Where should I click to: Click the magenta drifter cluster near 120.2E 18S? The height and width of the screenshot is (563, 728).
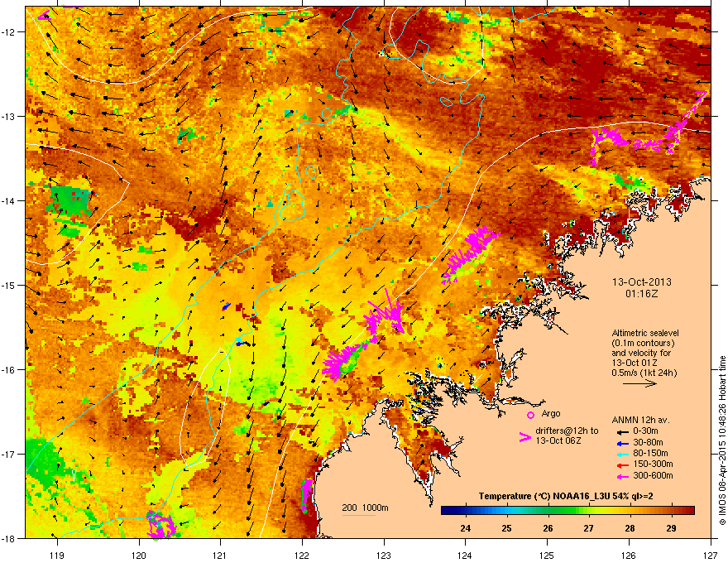click(x=160, y=524)
